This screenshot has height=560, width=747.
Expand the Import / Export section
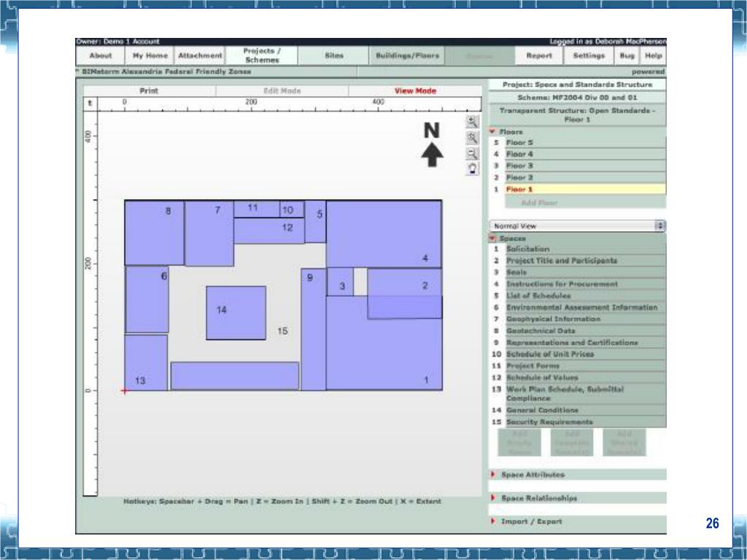(493, 521)
